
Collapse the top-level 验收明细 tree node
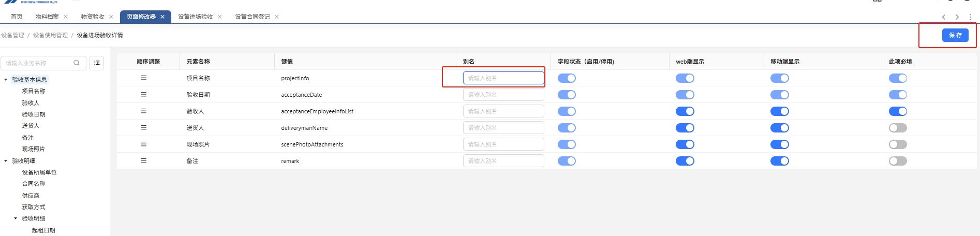tap(6, 161)
